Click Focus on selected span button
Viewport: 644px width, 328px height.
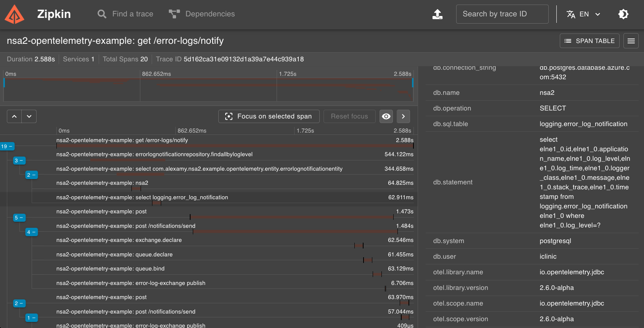[269, 116]
